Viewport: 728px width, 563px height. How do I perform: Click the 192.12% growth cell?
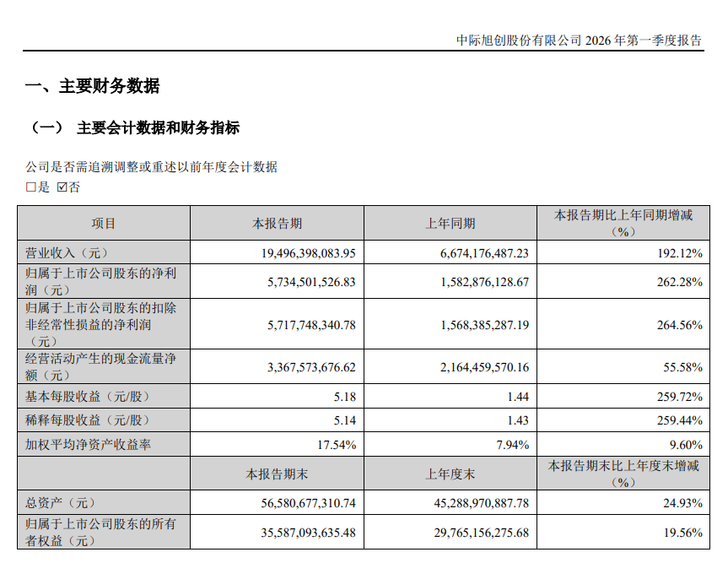click(x=680, y=253)
